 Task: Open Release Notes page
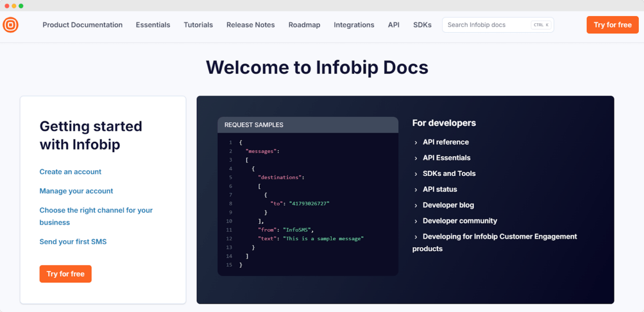pos(250,25)
